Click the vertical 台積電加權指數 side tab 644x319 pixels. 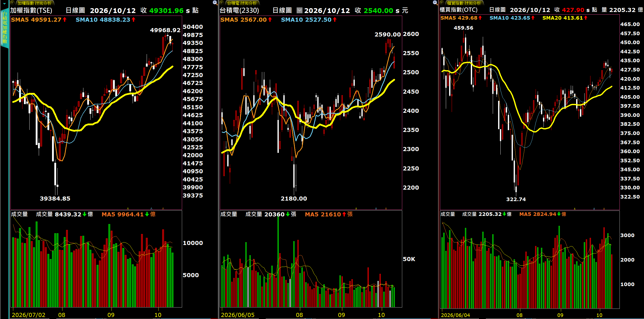coord(5,28)
